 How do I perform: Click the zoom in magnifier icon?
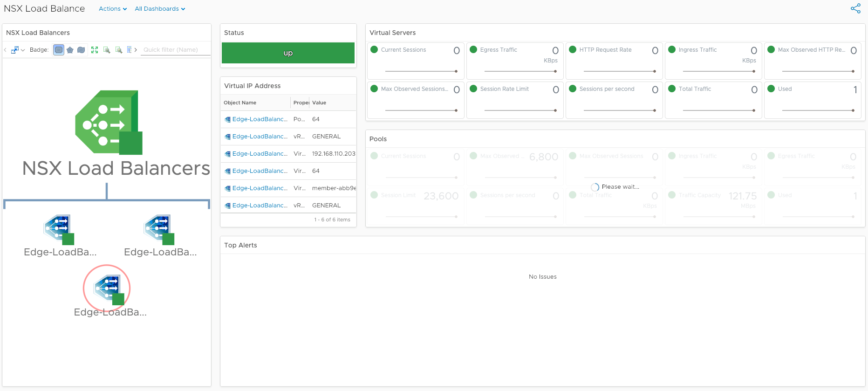tap(107, 50)
